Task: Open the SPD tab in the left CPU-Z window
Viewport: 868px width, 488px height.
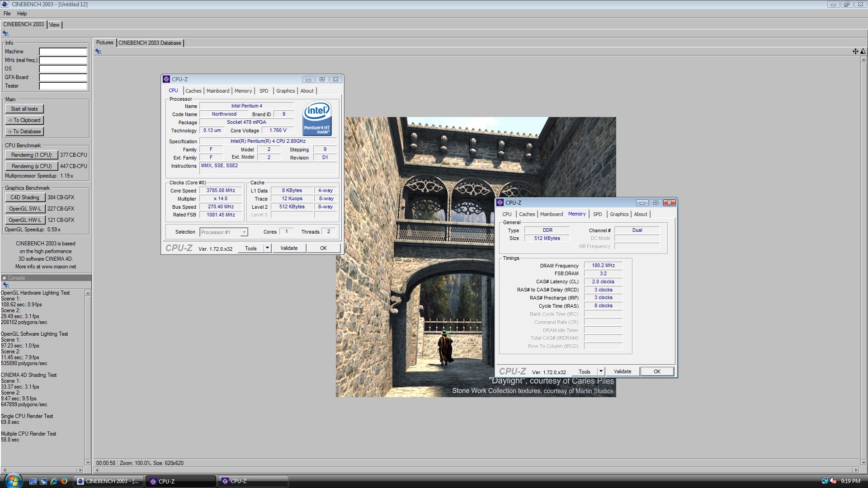Action: pos(264,91)
